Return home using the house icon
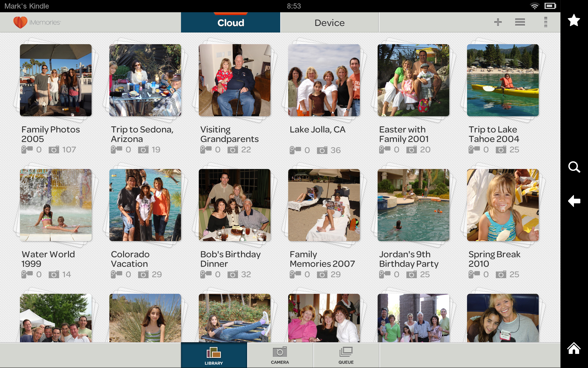This screenshot has width=588, height=368. (x=574, y=348)
